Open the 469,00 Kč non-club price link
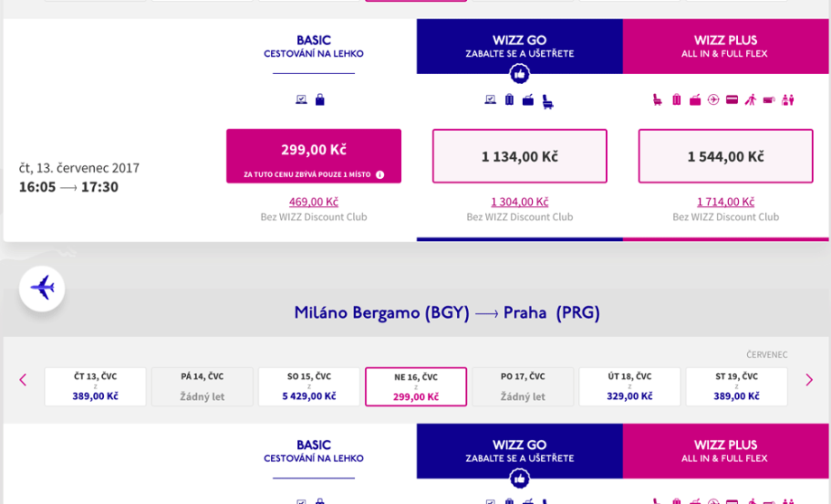 pos(313,201)
